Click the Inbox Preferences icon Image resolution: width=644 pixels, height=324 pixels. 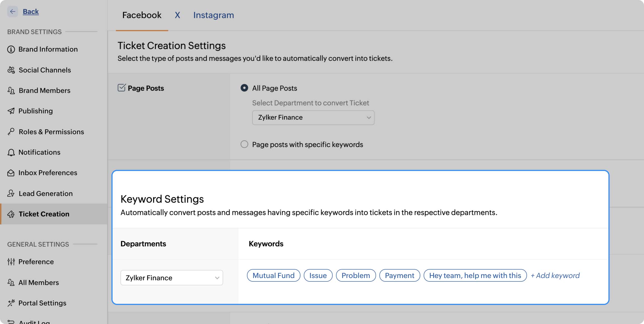coord(11,173)
